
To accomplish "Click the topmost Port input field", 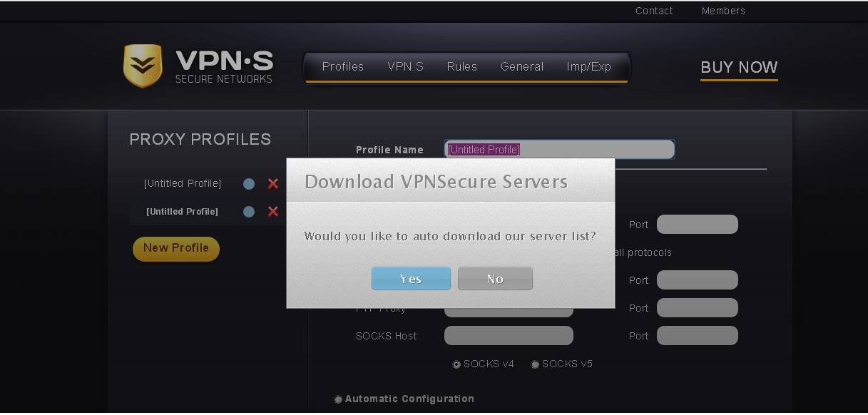I will coord(698,225).
